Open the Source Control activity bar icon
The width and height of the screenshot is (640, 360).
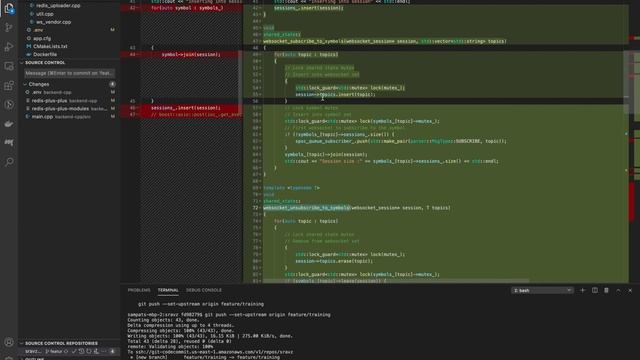[x=9, y=27]
